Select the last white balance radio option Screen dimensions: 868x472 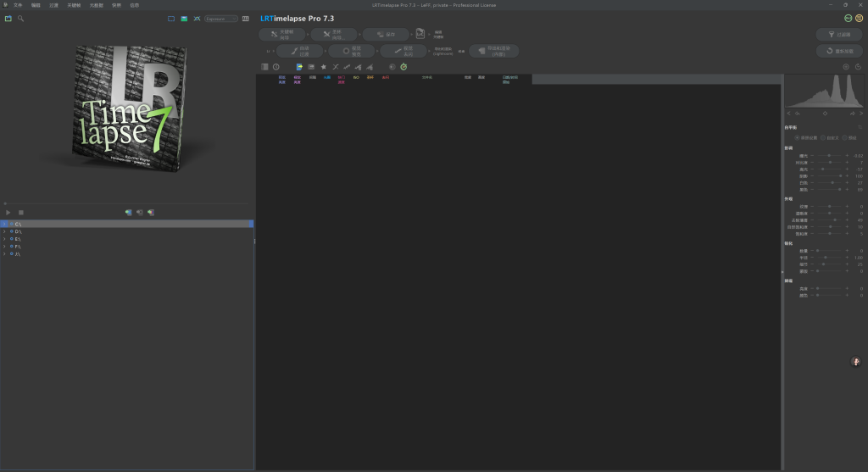pyautogui.click(x=844, y=137)
